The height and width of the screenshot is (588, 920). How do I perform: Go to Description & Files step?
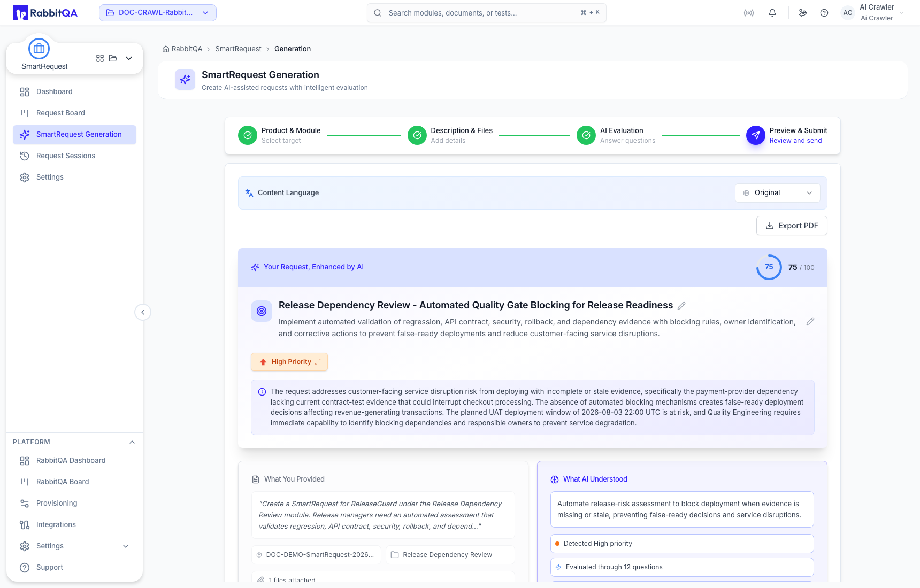pos(450,135)
